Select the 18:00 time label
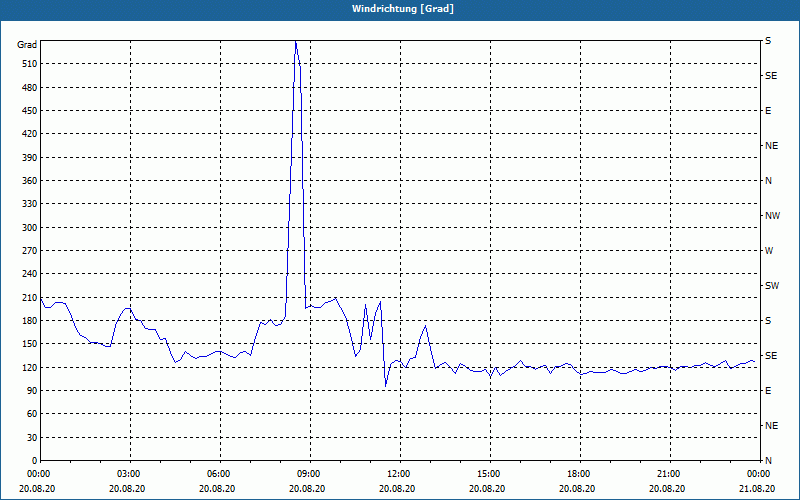 point(580,473)
